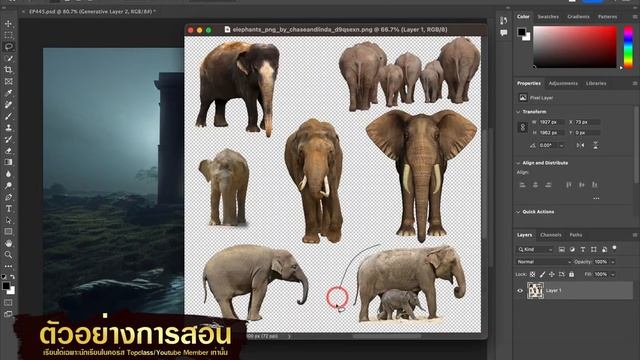Activate the EP445.psd document tab

tap(92, 12)
